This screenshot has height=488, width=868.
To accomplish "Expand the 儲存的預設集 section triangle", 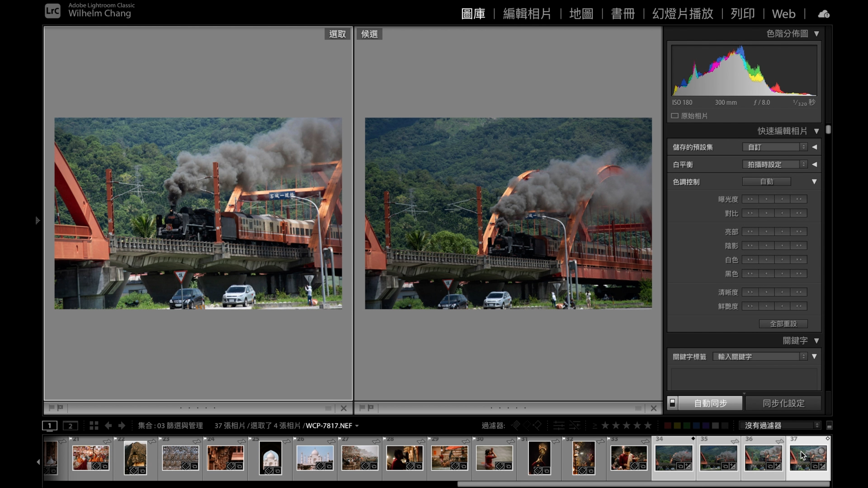I will (814, 147).
